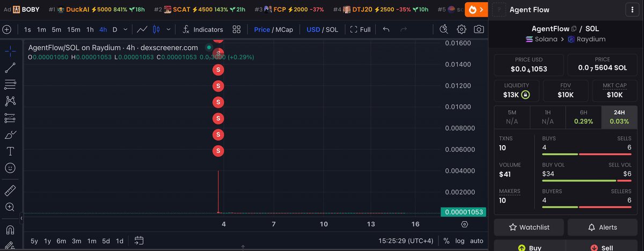
Task: Redo the last chart action
Action: click(x=404, y=30)
